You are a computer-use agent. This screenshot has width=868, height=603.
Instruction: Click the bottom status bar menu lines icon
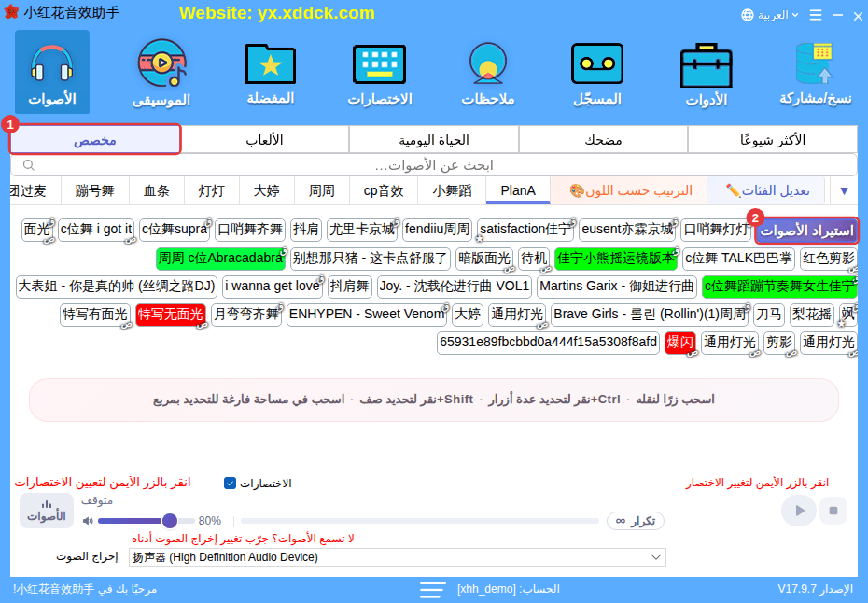click(432, 589)
